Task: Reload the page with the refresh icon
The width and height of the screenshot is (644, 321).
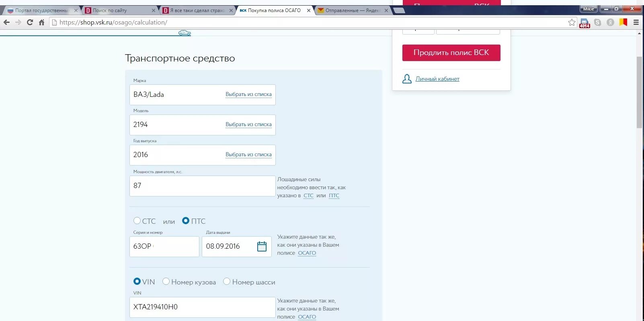Action: coord(30,22)
